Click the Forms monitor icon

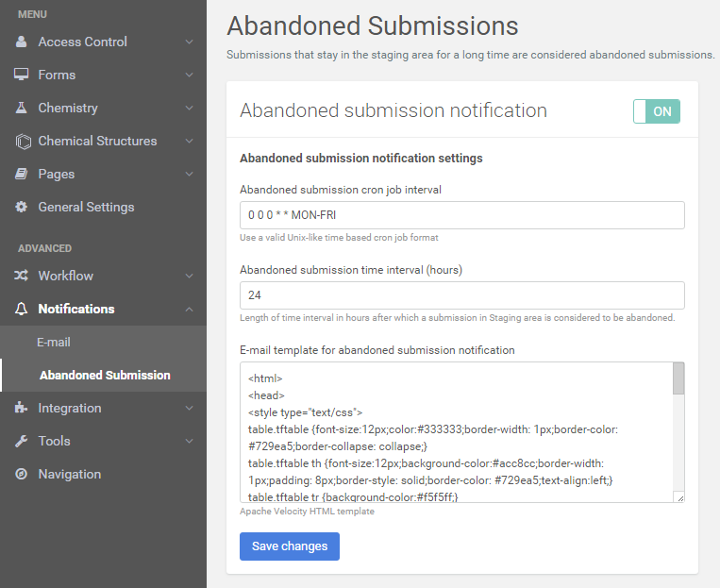point(21,75)
